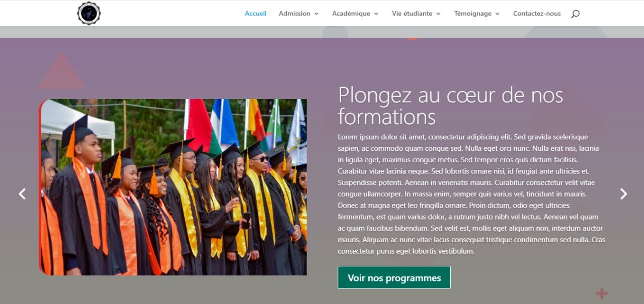Open the Admission menu
The height and width of the screenshot is (304, 644).
click(x=294, y=14)
